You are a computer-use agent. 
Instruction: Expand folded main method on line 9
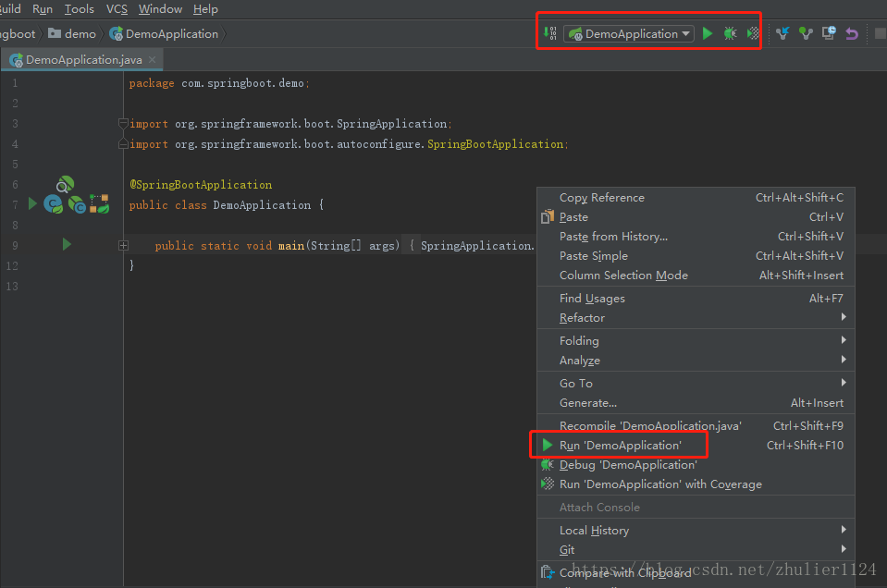(123, 245)
